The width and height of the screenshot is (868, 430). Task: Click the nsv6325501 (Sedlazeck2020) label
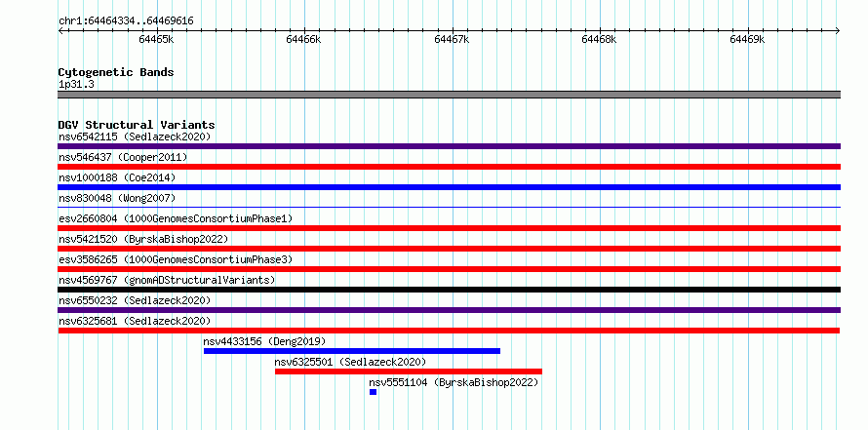[x=351, y=362]
